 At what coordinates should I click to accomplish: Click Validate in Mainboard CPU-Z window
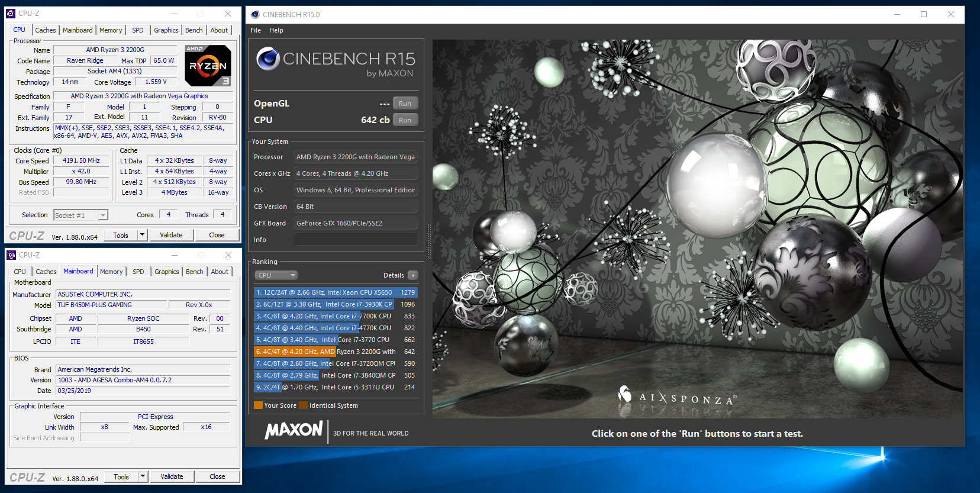pyautogui.click(x=172, y=476)
